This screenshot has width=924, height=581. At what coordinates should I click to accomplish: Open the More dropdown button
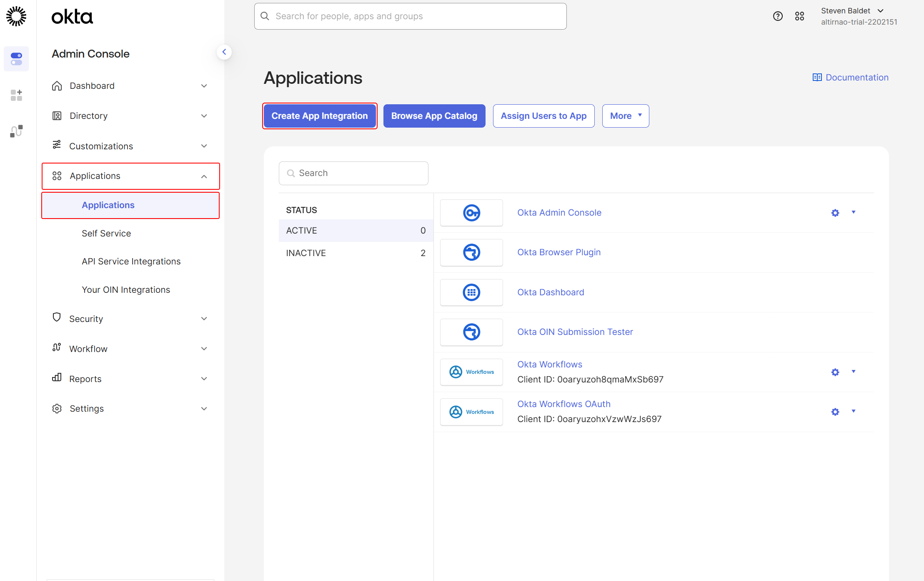(x=626, y=116)
